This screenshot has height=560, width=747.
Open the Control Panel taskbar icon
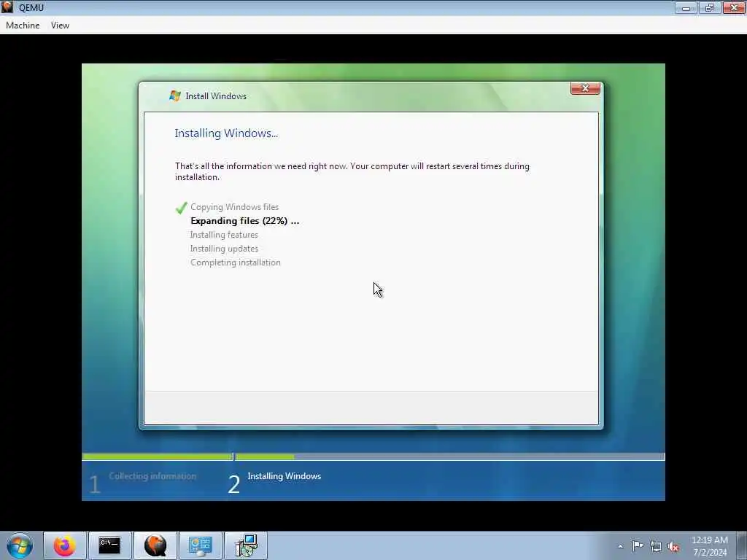click(x=200, y=545)
